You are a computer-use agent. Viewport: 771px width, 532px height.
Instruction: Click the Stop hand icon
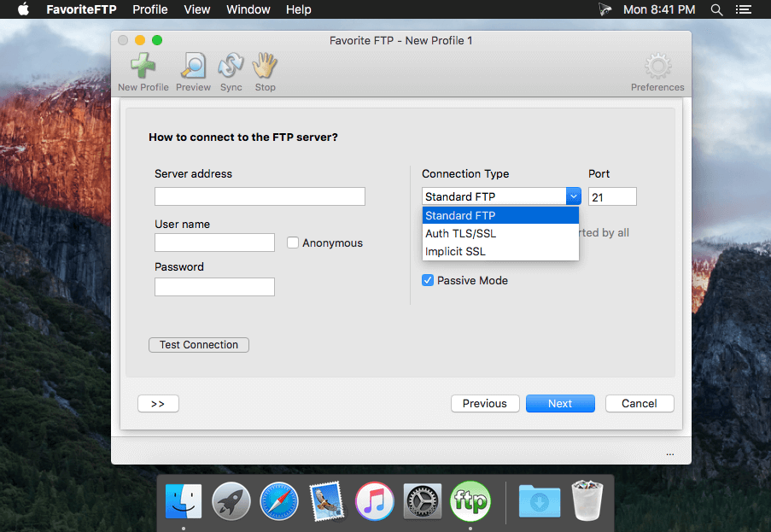pos(265,66)
